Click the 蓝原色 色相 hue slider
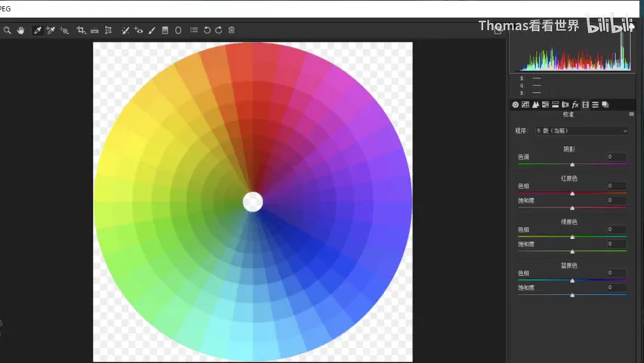644x363 pixels. pos(572,281)
